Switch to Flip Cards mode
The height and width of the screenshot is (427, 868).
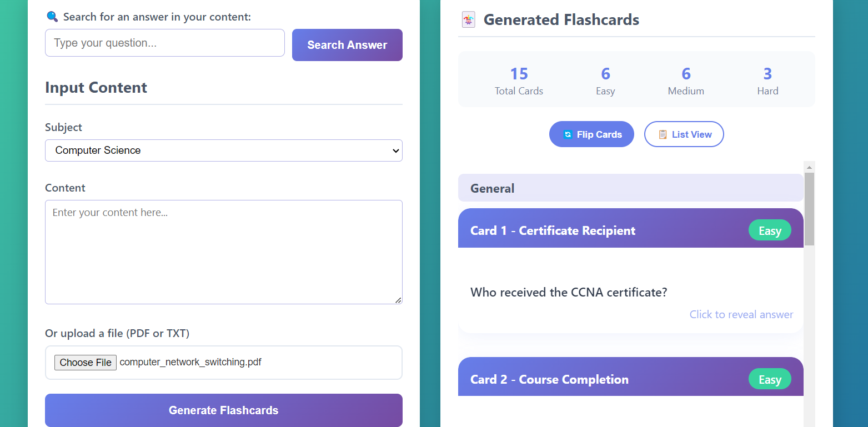(x=591, y=134)
